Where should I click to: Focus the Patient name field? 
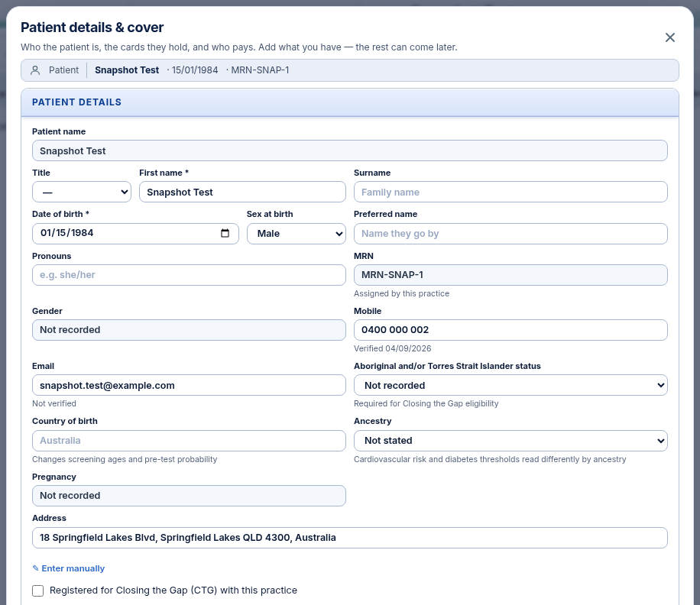pyautogui.click(x=350, y=150)
